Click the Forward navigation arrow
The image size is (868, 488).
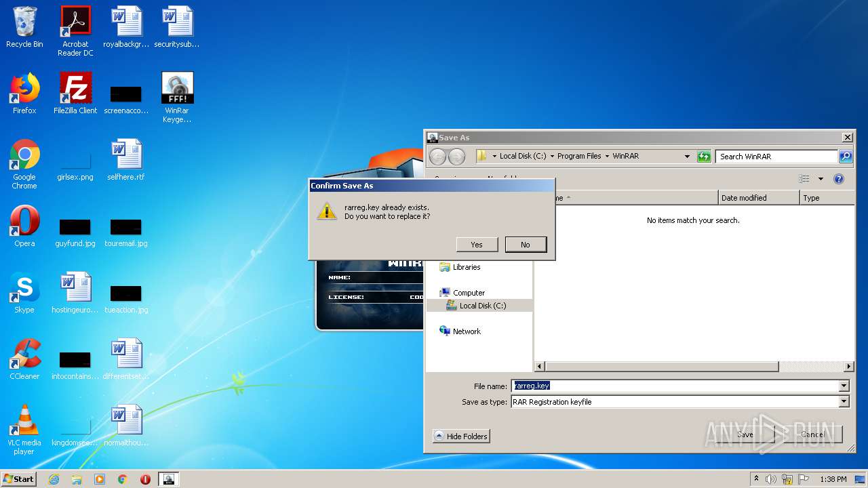click(457, 157)
